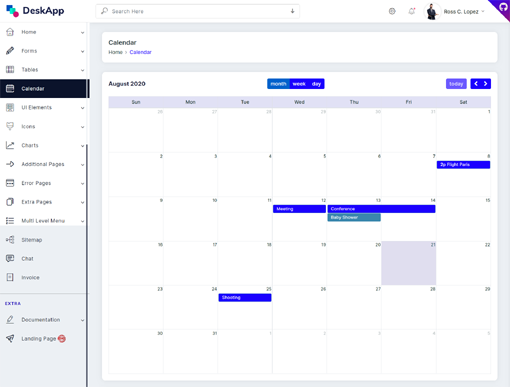Click the Landing Page paper plane icon
The image size is (510, 387).
(10, 339)
